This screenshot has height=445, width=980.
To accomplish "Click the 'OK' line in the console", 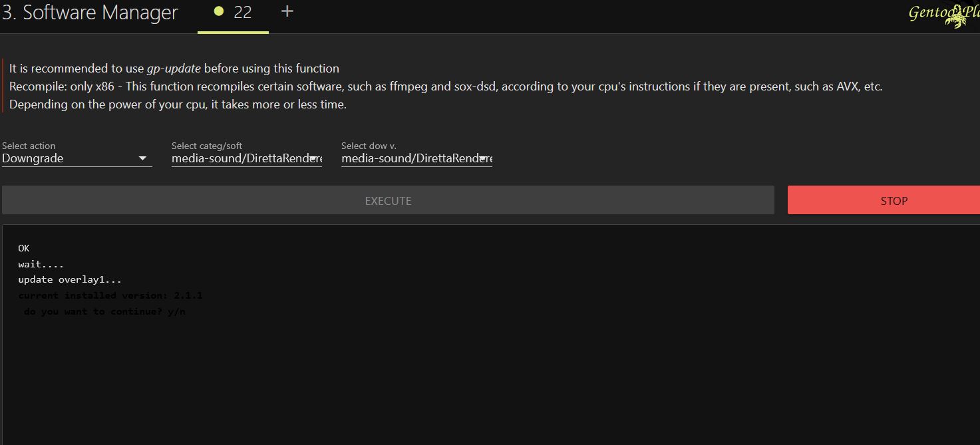I will pyautogui.click(x=24, y=248).
